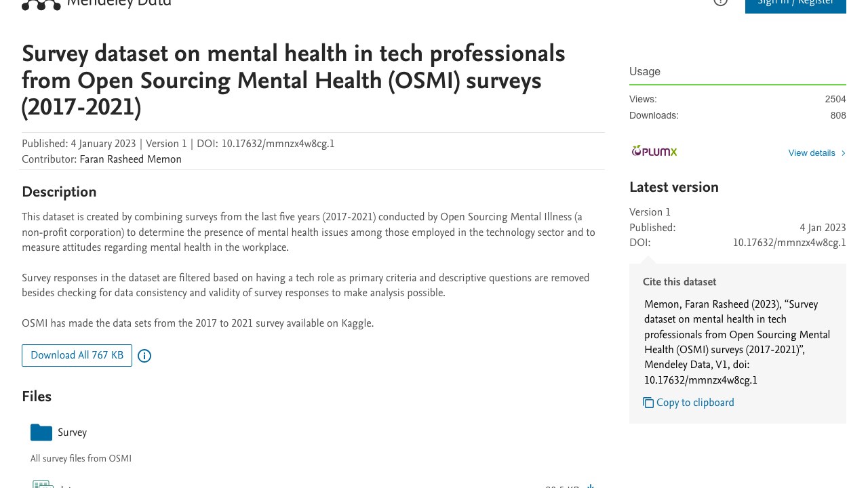The image size is (868, 488).
Task: Click the Mendeley Data logo
Action: point(96,3)
